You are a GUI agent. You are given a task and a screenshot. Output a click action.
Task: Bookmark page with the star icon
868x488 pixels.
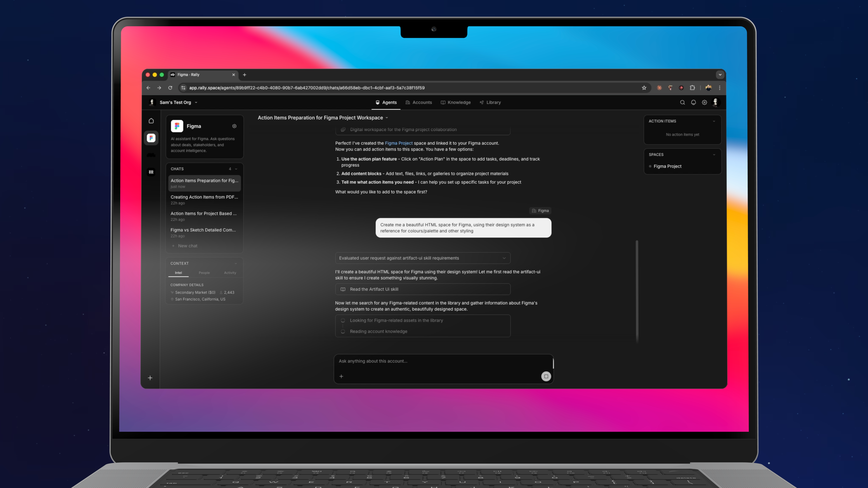click(644, 88)
